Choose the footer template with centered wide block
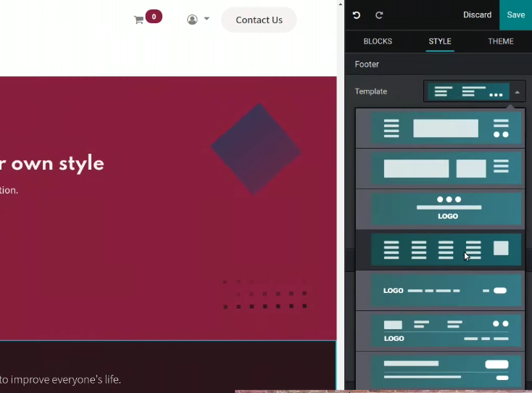Viewport: 532px width, 393px height. [x=446, y=128]
